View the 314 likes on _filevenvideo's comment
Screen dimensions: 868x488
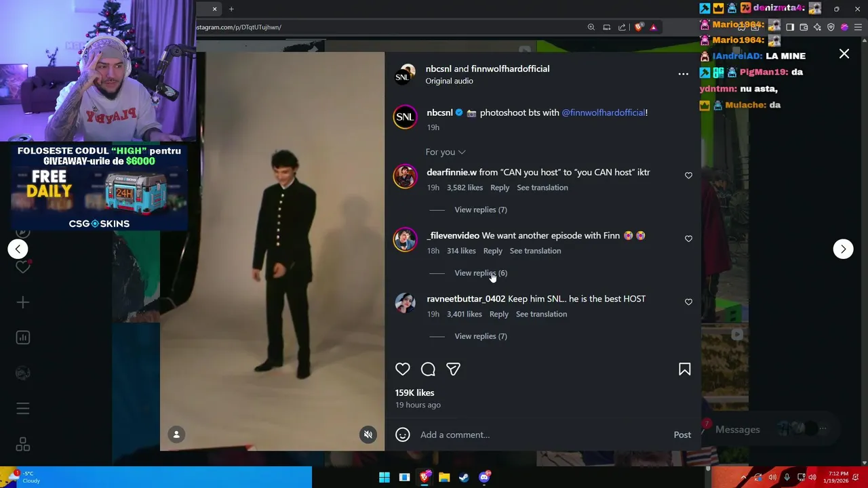(461, 251)
